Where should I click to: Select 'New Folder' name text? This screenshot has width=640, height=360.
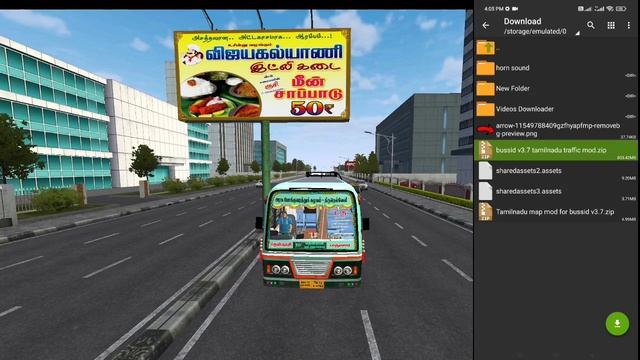click(513, 89)
